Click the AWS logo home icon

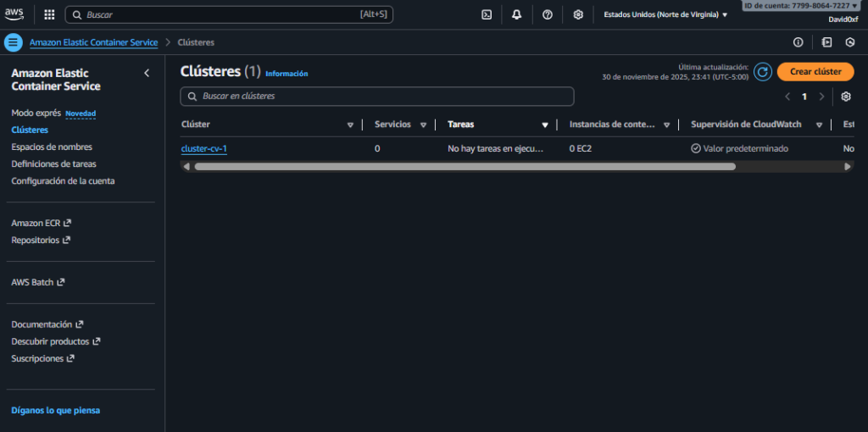(x=14, y=14)
